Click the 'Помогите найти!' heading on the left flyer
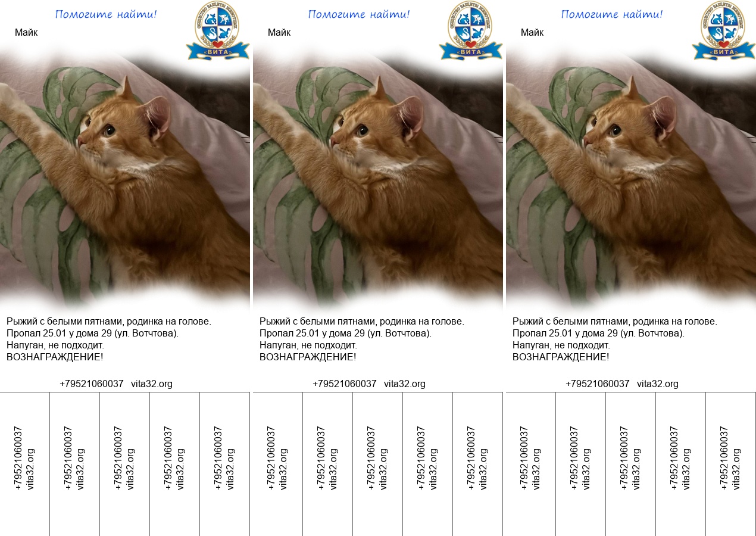Screen dimensions: 756x536 [x=106, y=14]
